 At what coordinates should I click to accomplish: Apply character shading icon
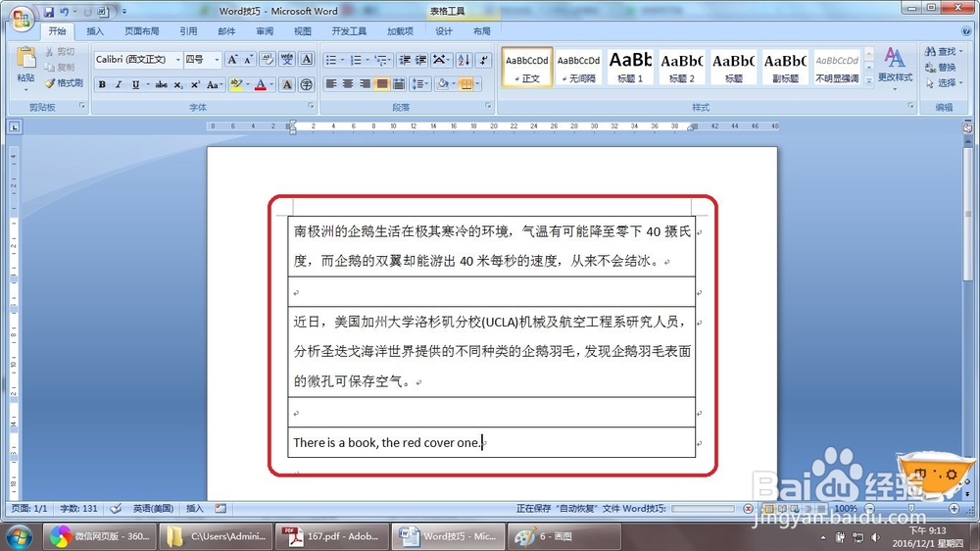[x=287, y=84]
